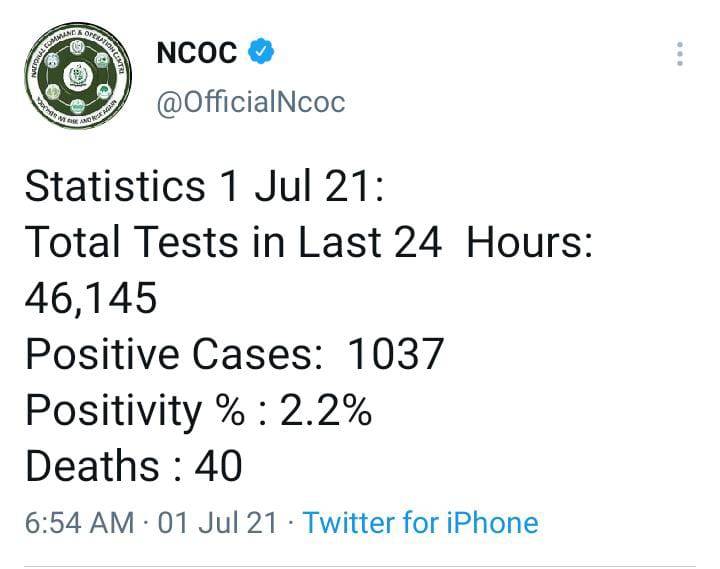Click the emblem at the avatar's center
The height and width of the screenshot is (569, 720).
tap(78, 76)
